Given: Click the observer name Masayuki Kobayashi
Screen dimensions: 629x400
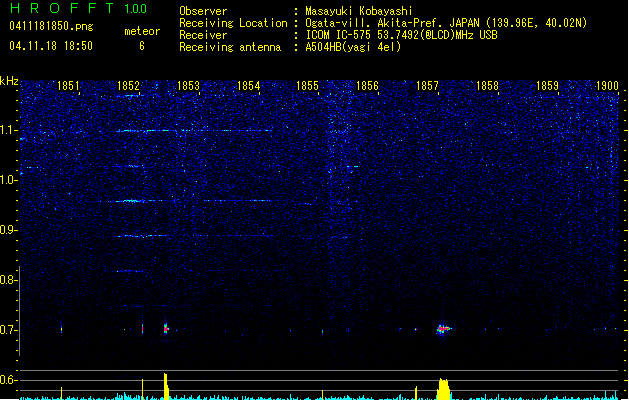Looking at the screenshot, I should pos(359,11).
